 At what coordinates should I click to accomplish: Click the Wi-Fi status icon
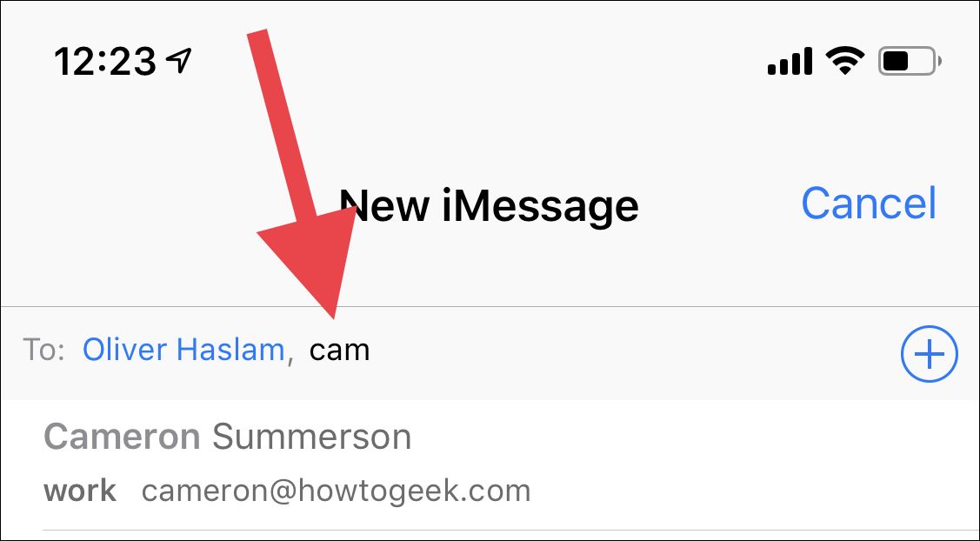pos(844,61)
